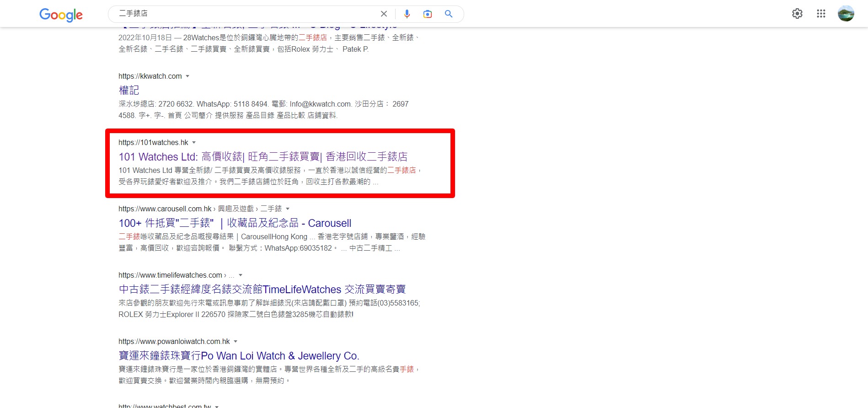Open Google settings gear icon
The image size is (868, 408).
(x=797, y=14)
